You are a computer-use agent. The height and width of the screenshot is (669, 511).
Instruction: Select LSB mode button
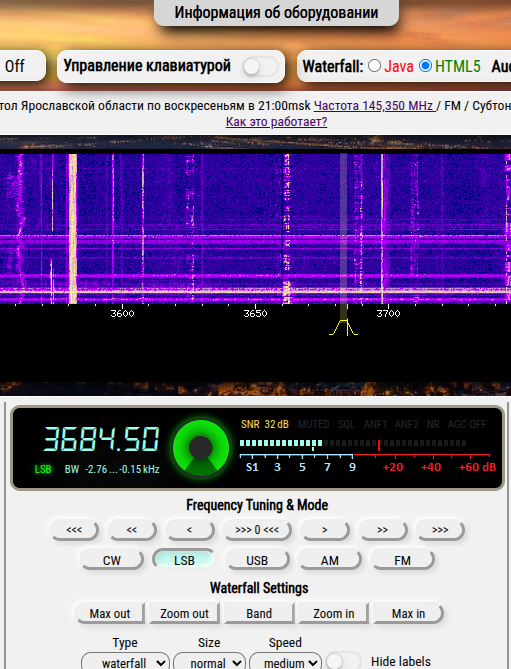(x=184, y=560)
